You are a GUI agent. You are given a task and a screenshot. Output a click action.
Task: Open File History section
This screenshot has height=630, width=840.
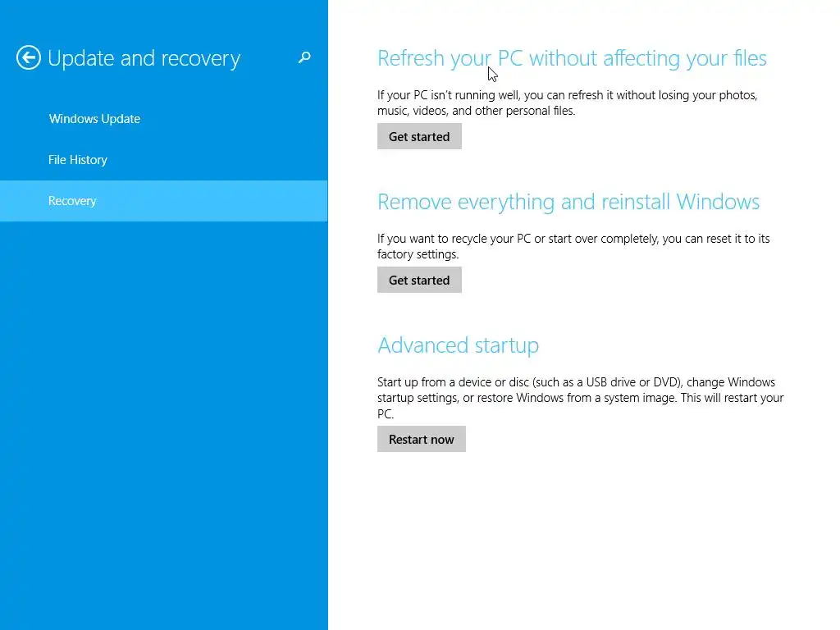coord(78,160)
